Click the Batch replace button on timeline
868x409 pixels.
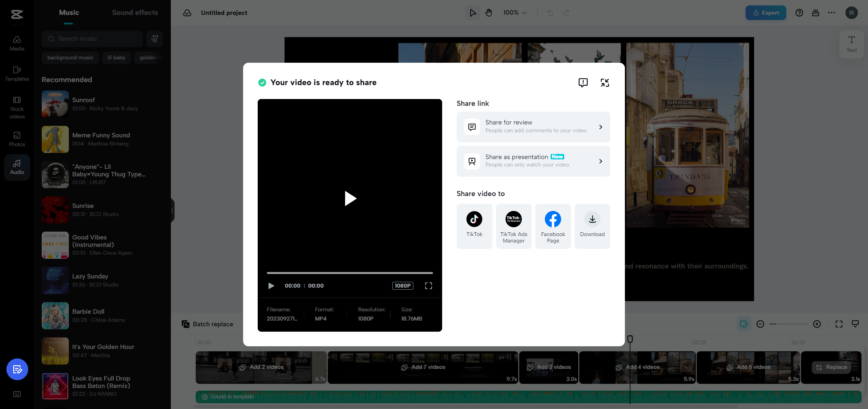(208, 324)
